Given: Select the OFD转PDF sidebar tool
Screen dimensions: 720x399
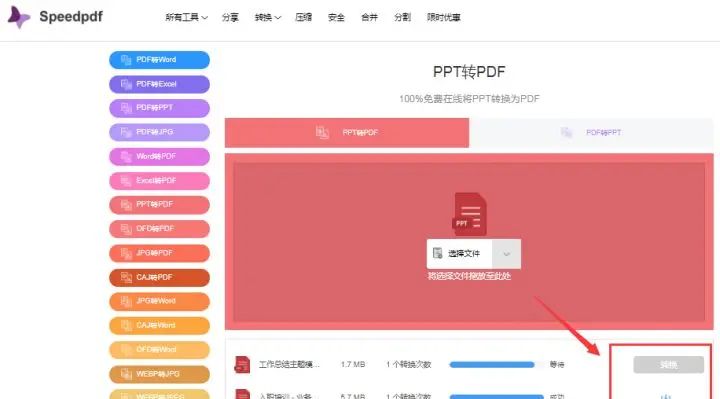Looking at the screenshot, I should [x=159, y=229].
